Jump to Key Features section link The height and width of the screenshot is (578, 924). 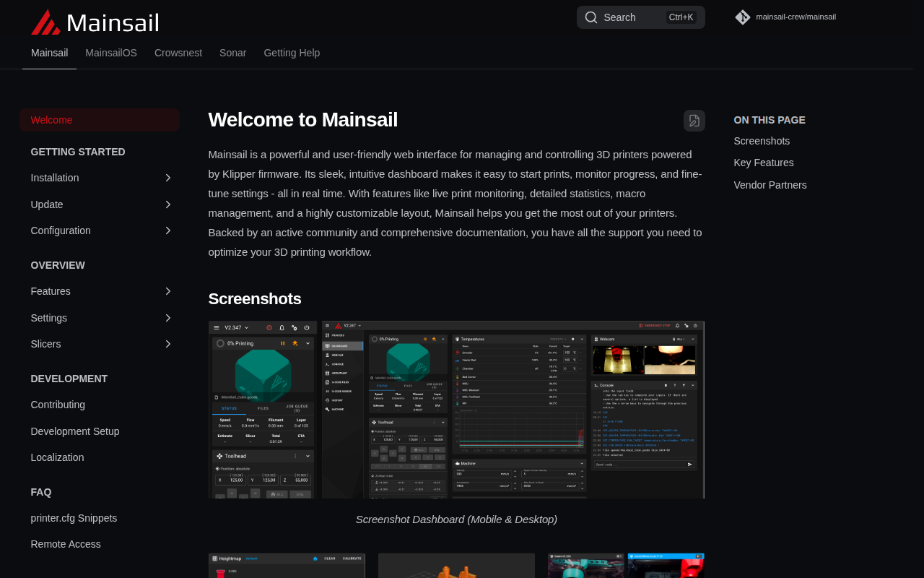[764, 163]
